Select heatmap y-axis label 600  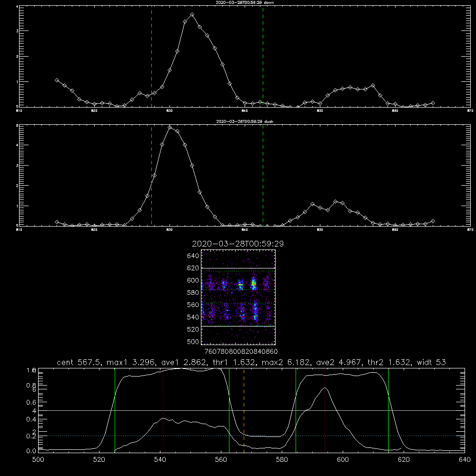[193, 280]
